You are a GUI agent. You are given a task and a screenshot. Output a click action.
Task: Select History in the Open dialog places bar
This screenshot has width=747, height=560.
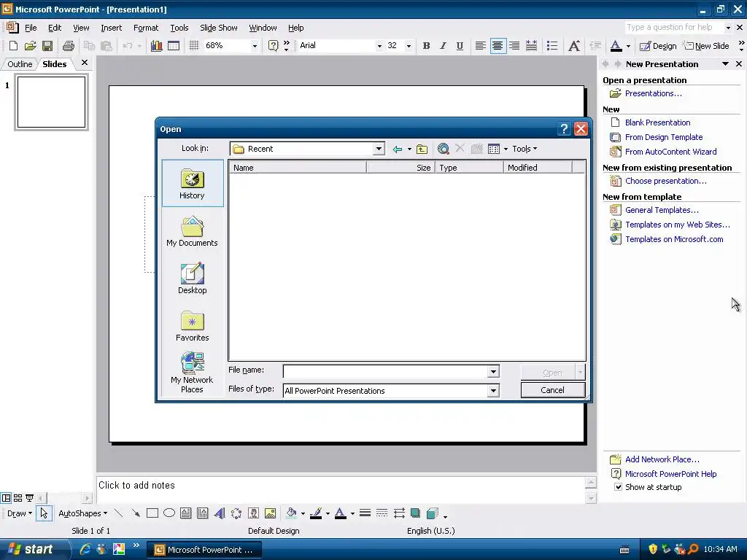(193, 183)
